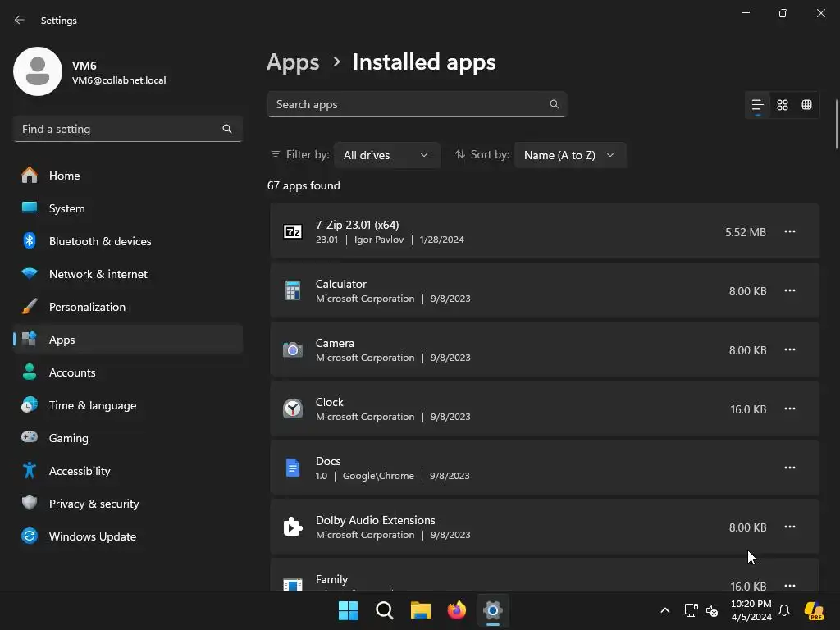Open more options for Dolby Audio Extensions
This screenshot has width=840, height=630.
point(790,527)
